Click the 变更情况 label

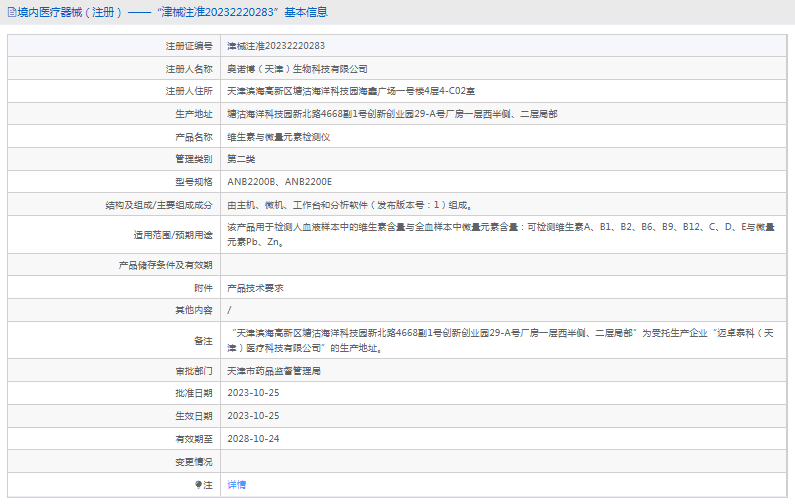(194, 462)
